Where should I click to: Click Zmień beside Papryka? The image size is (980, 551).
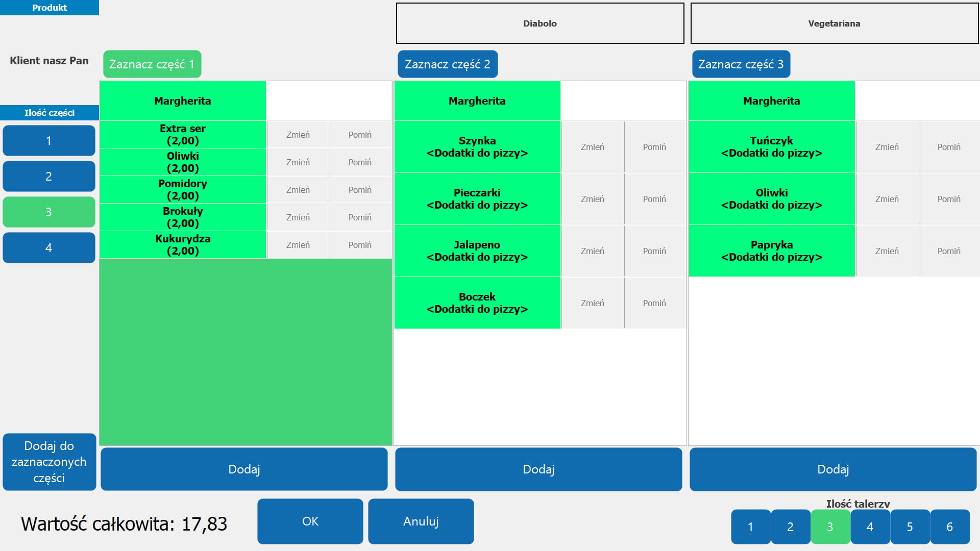pos(887,251)
